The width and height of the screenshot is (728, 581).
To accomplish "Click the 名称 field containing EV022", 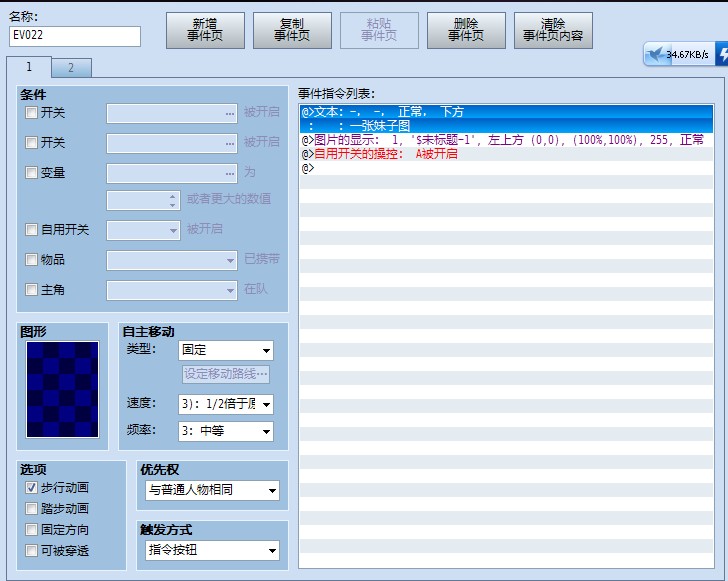I will tap(75, 36).
